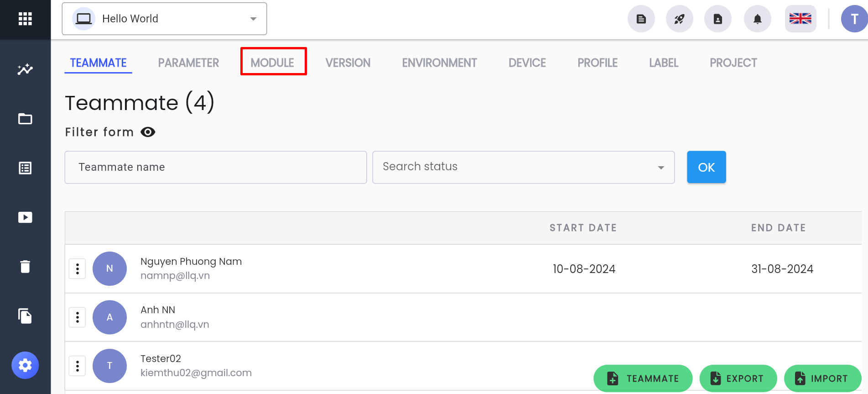Toggle filter form visibility eye
Screen dimensions: 868x394
point(148,132)
